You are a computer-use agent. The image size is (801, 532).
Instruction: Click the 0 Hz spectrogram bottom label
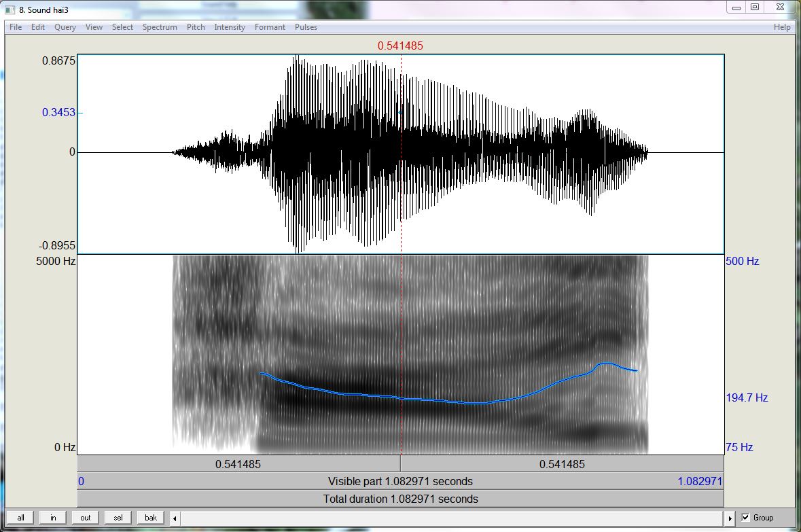tap(65, 447)
